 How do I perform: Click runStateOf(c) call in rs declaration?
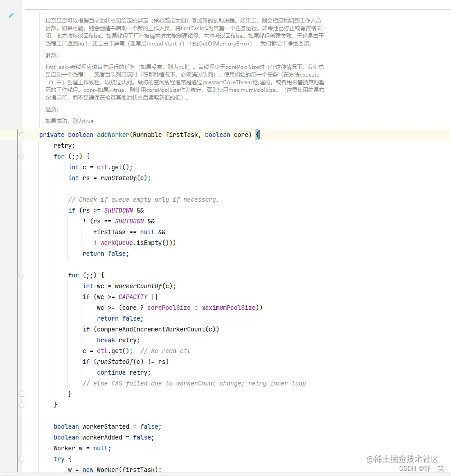[124, 178]
